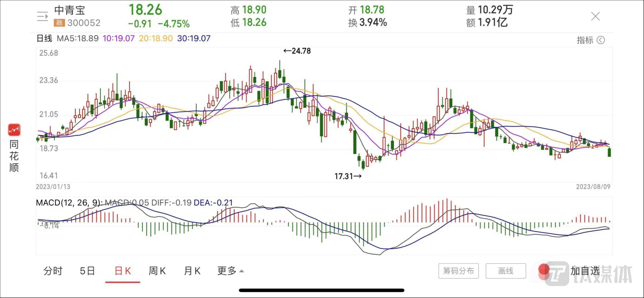This screenshot has height=298, width=644.
Task: Click the 指标 indicator label
Action: point(585,40)
